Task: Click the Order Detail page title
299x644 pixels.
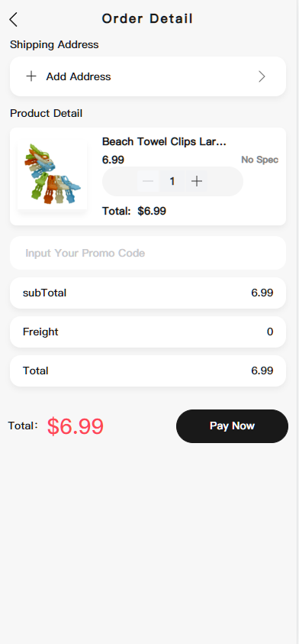Action: pyautogui.click(x=148, y=19)
